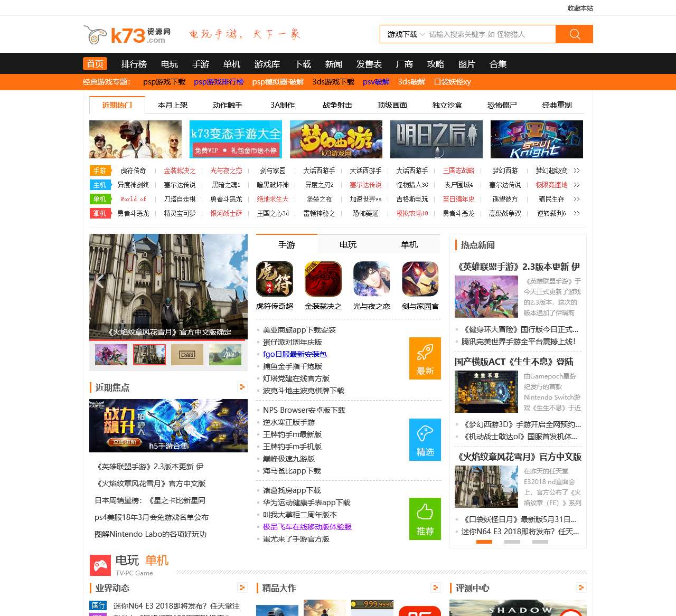This screenshot has height=616, width=676.
Task: Select the second gray news pager indicator
Action: tap(512, 542)
